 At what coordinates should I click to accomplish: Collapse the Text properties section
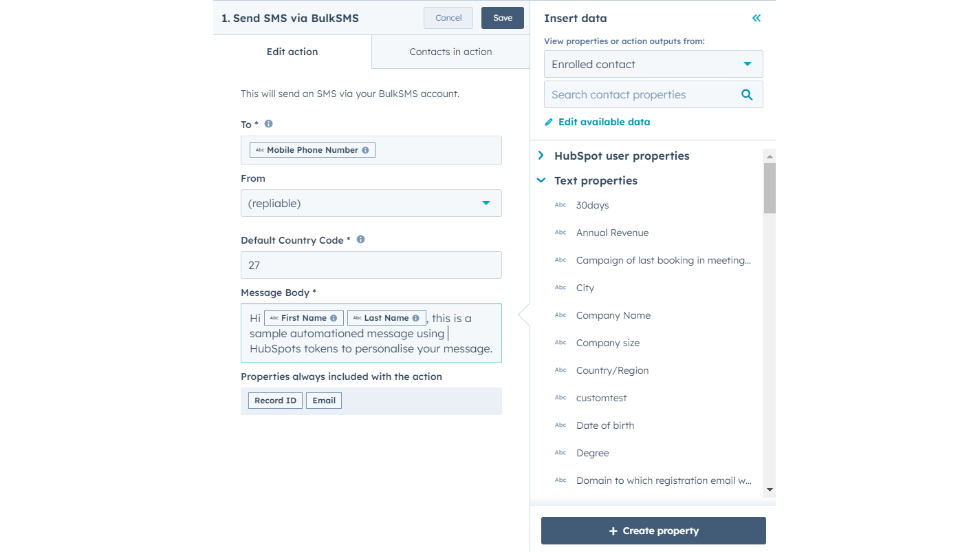[x=541, y=180]
